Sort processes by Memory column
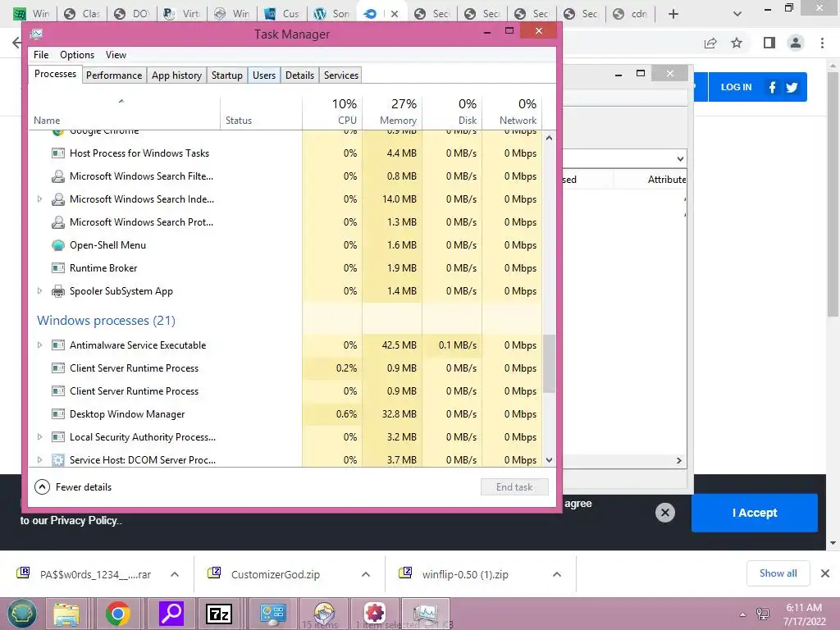Image resolution: width=840 pixels, height=630 pixels. pyautogui.click(x=393, y=112)
